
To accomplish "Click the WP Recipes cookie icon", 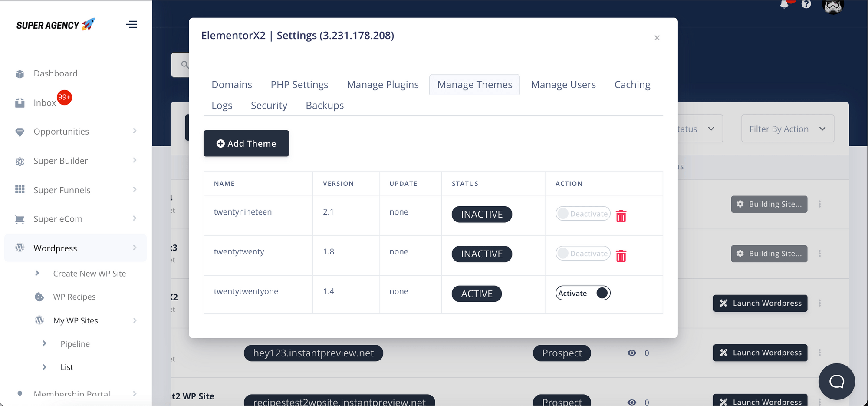I will click(x=39, y=297).
